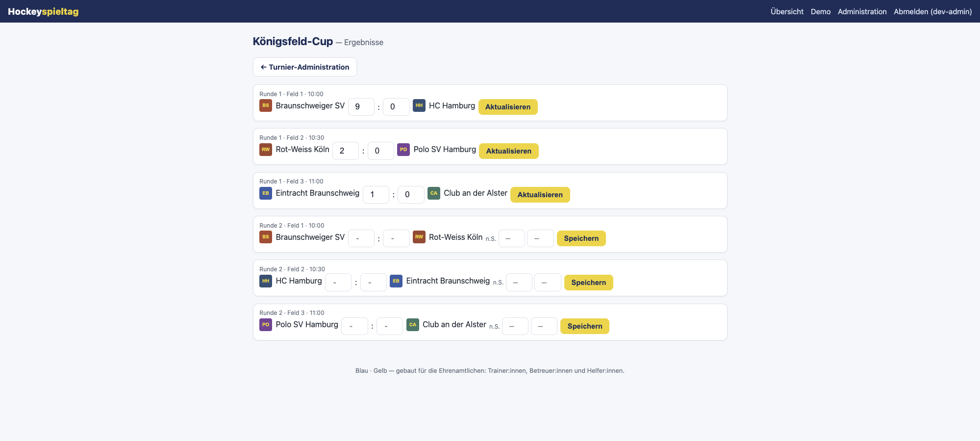Click EB badge in Runde 2 Feld 2

(x=396, y=281)
